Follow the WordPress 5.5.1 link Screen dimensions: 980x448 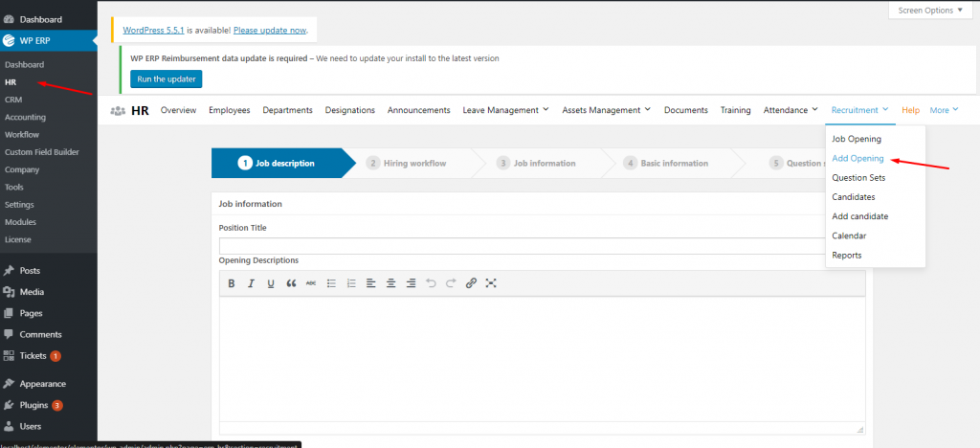153,30
